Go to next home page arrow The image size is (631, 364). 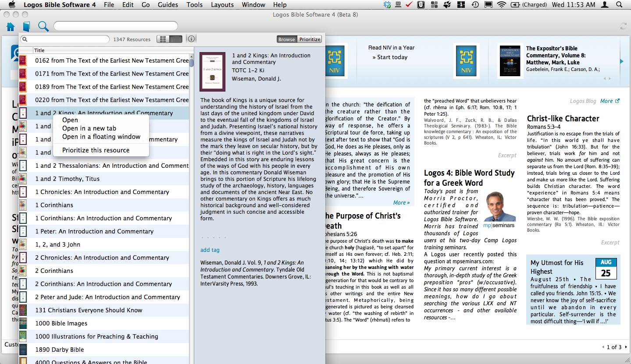pos(626,347)
